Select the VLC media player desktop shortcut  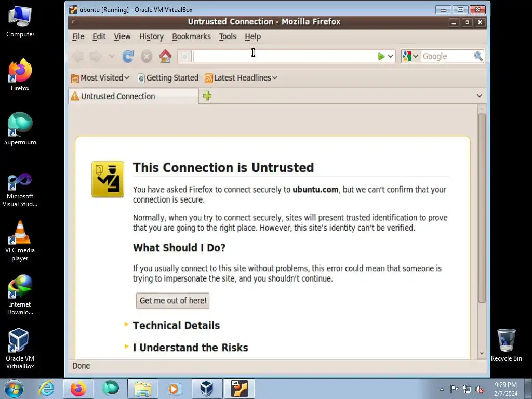tap(20, 241)
